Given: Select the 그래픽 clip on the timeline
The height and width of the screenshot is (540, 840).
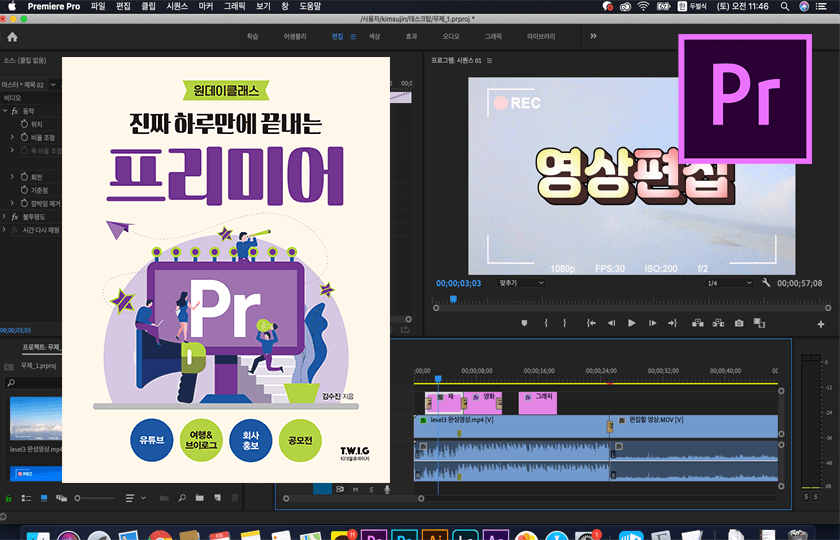Looking at the screenshot, I should click(x=538, y=402).
